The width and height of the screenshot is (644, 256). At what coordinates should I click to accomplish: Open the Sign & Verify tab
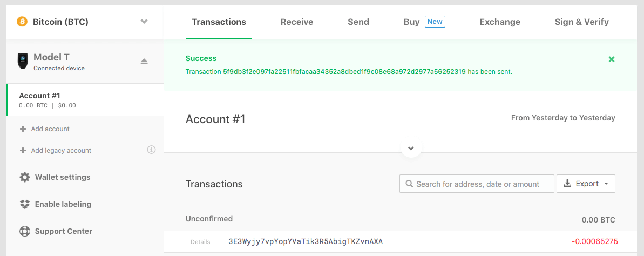coord(581,22)
